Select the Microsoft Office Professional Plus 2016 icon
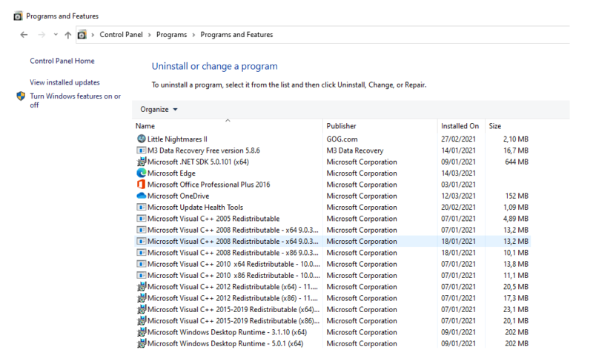This screenshot has width=593, height=364. coord(142,185)
